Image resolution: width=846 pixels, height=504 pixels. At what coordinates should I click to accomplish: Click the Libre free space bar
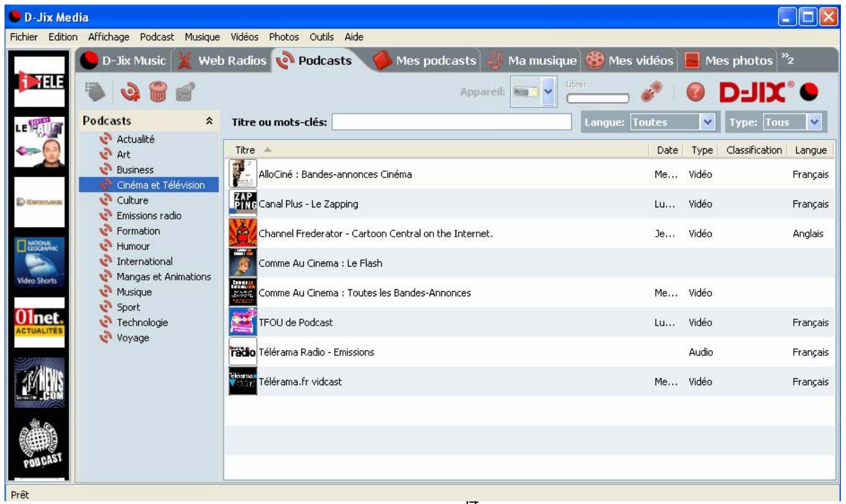[598, 98]
